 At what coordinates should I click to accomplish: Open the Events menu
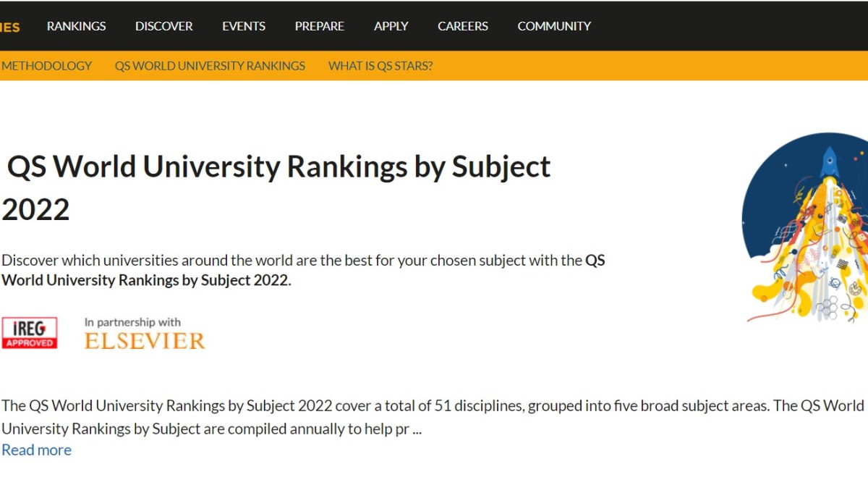(244, 26)
